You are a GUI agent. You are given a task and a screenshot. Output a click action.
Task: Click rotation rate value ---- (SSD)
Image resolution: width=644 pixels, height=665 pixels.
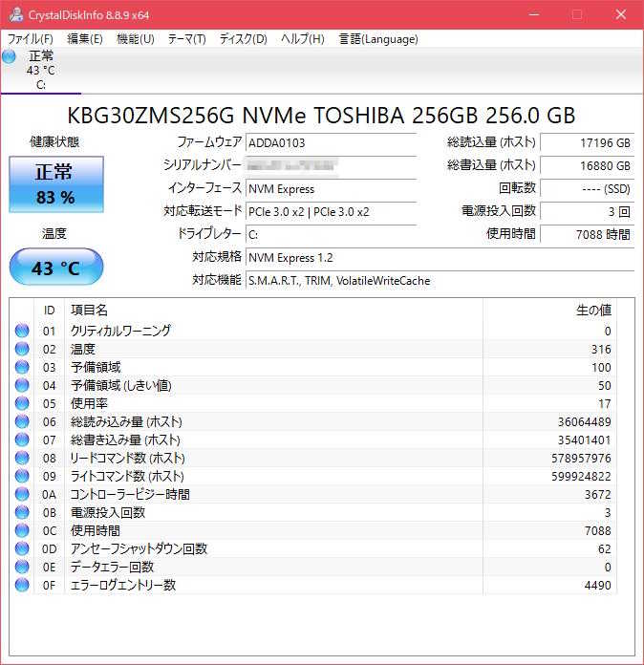tap(588, 189)
